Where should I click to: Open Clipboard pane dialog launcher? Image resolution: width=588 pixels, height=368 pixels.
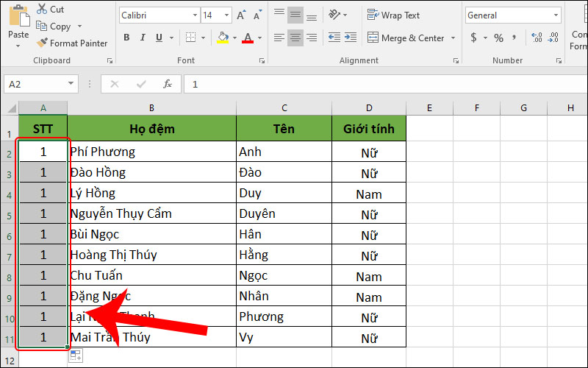click(x=110, y=60)
